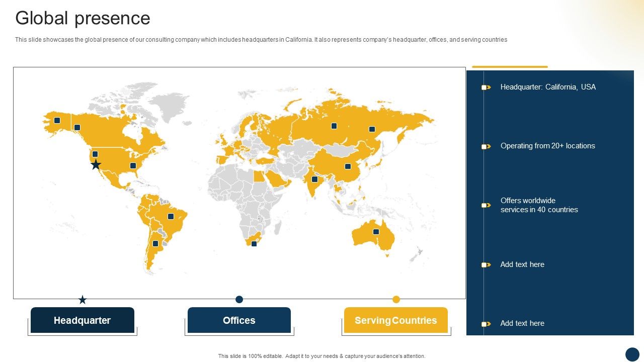Click the star icon above Headquarter legend
This screenshot has width=644, height=362.
[83, 300]
